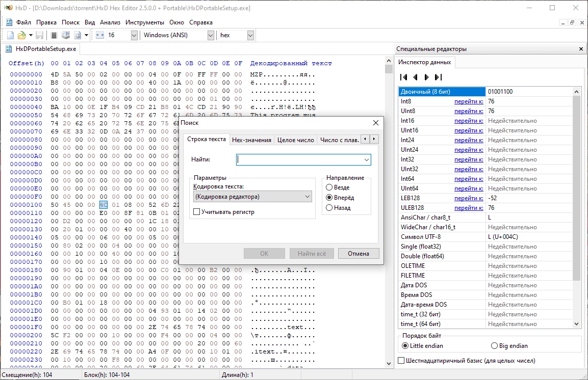Click the highlighted 4C hex byte
Image resolution: width=588 pixels, height=380 pixels.
click(x=104, y=205)
